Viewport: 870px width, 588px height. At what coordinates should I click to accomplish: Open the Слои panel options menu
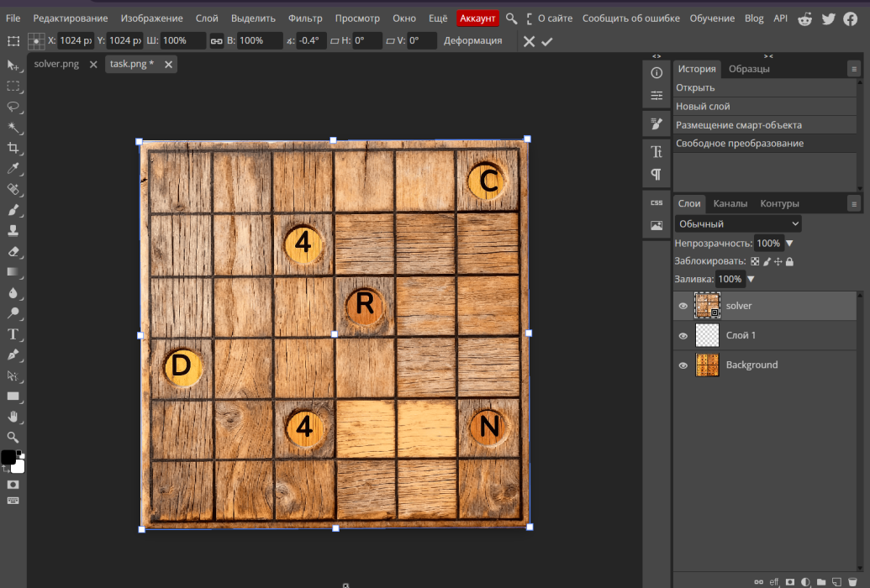(x=854, y=203)
